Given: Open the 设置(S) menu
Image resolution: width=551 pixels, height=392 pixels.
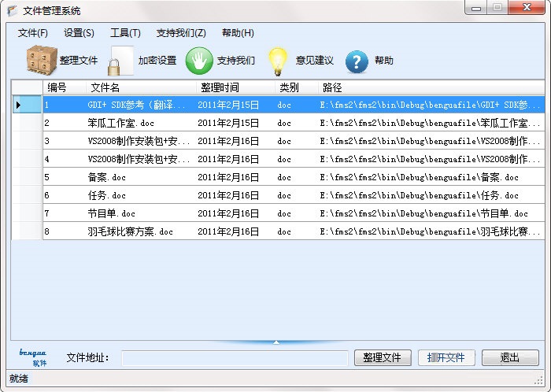Looking at the screenshot, I should (x=79, y=33).
